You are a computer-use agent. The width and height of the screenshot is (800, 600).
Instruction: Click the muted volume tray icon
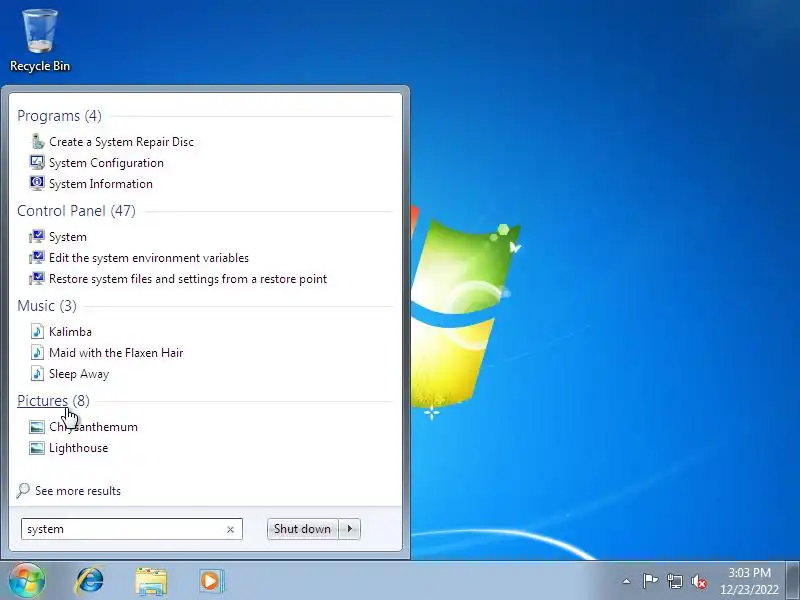point(699,581)
